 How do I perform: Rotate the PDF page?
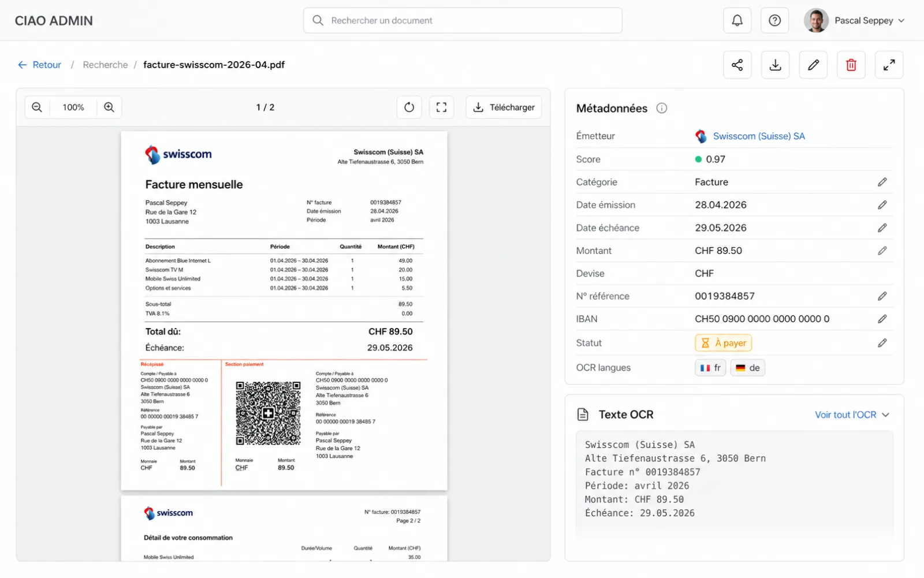click(409, 107)
